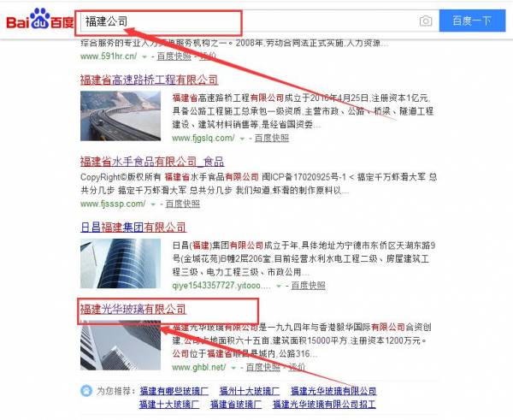Click the recommendation paw icon beside 为您推荐
The height and width of the screenshot is (420, 513).
click(x=86, y=391)
